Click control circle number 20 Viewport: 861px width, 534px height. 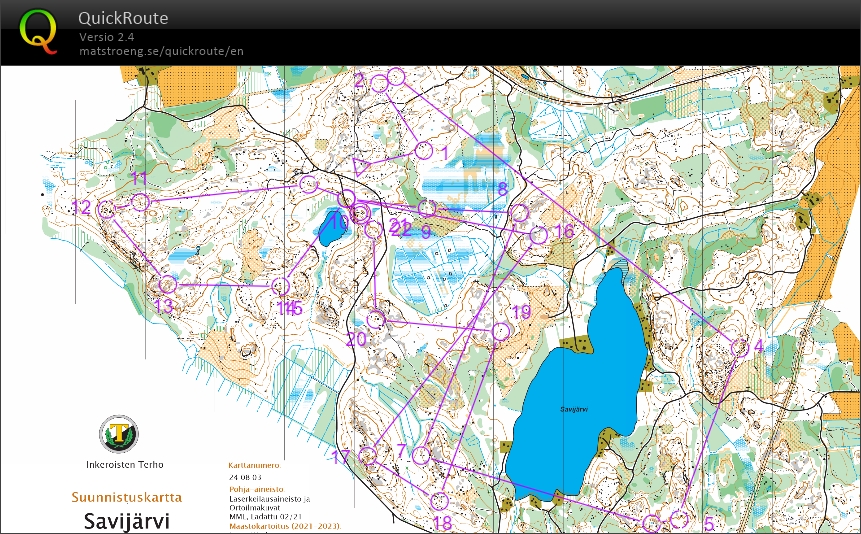(376, 319)
